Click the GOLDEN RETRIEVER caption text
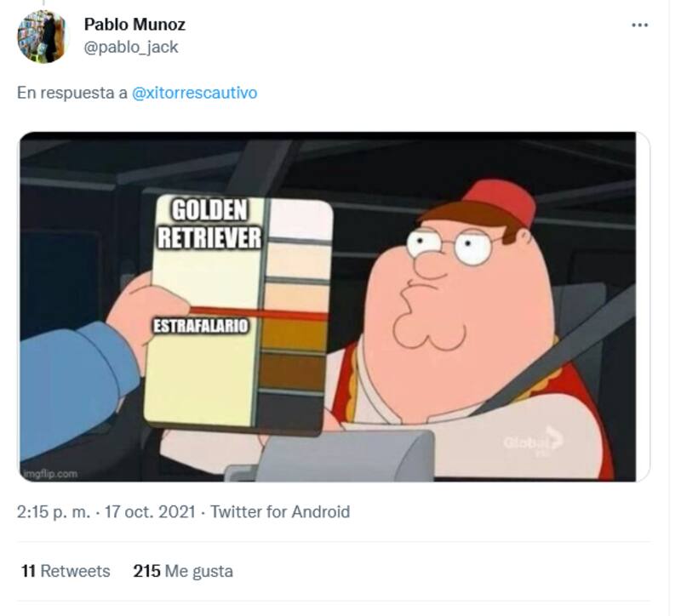This screenshot has width=681, height=616. [x=209, y=224]
